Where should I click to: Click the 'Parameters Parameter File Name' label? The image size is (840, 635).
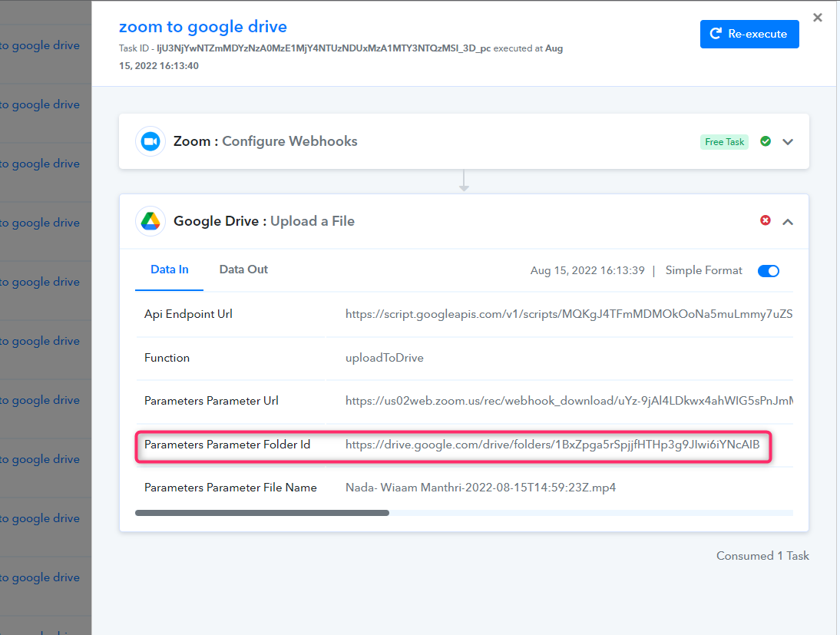[x=230, y=488]
